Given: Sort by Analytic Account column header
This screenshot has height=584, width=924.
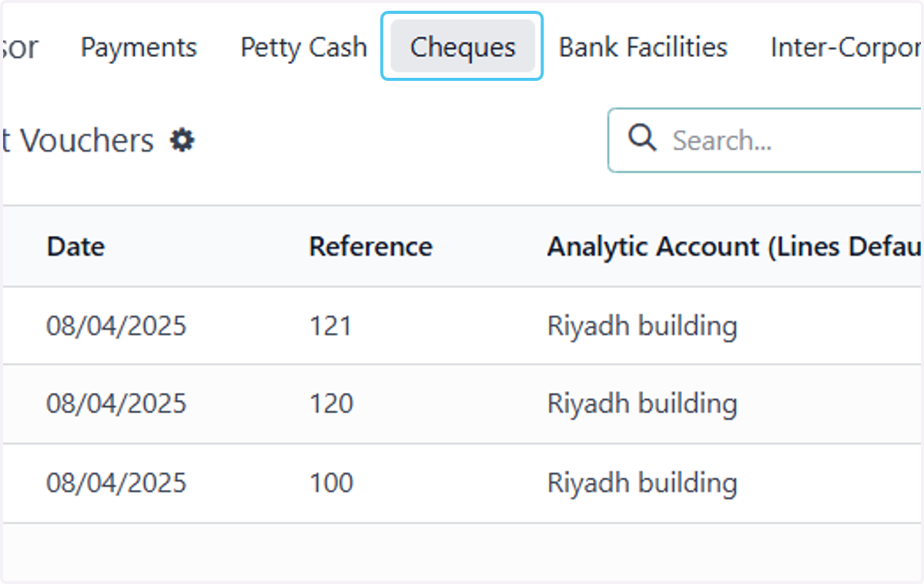Looking at the screenshot, I should [735, 247].
